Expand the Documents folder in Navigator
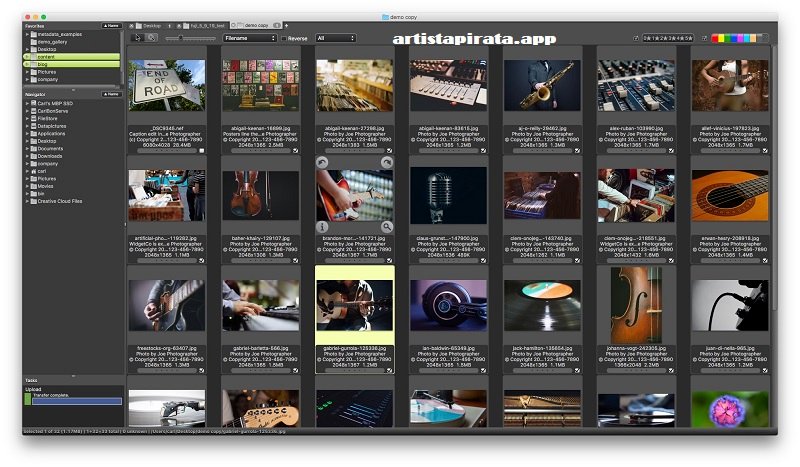Image resolution: width=800 pixels, height=467 pixels. coord(27,149)
